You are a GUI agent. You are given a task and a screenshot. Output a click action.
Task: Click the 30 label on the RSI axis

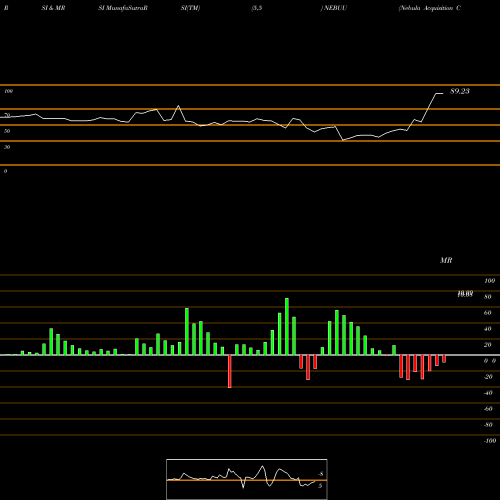pos(7,147)
